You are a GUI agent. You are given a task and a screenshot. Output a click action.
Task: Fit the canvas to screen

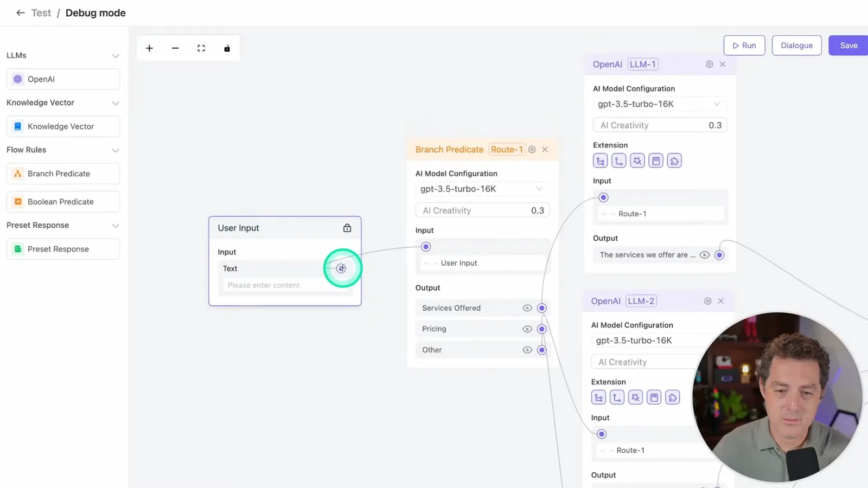tap(201, 48)
